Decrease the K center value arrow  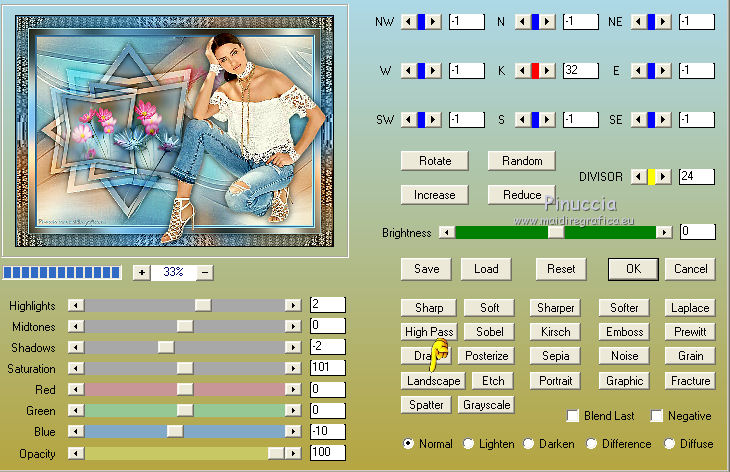click(522, 71)
